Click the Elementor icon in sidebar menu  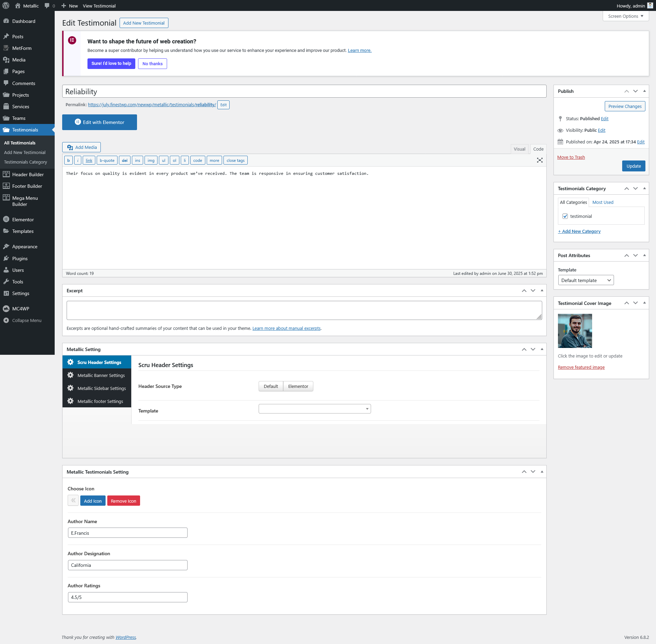click(6, 220)
